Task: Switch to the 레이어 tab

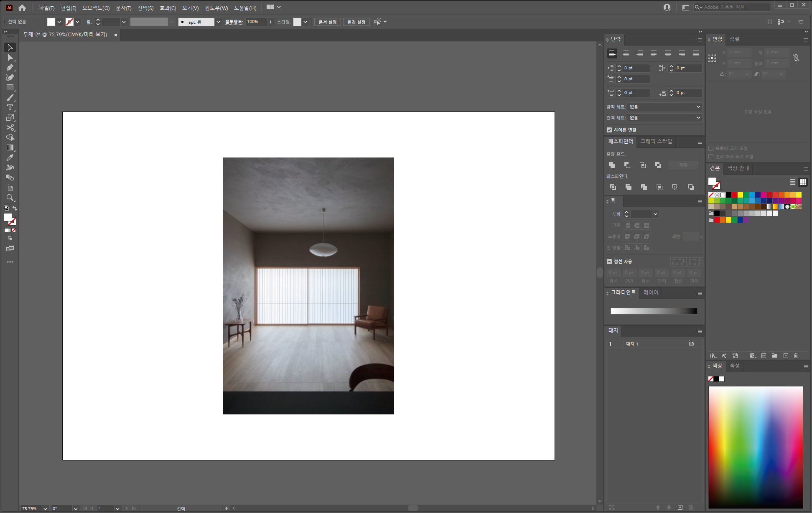Action: point(651,292)
